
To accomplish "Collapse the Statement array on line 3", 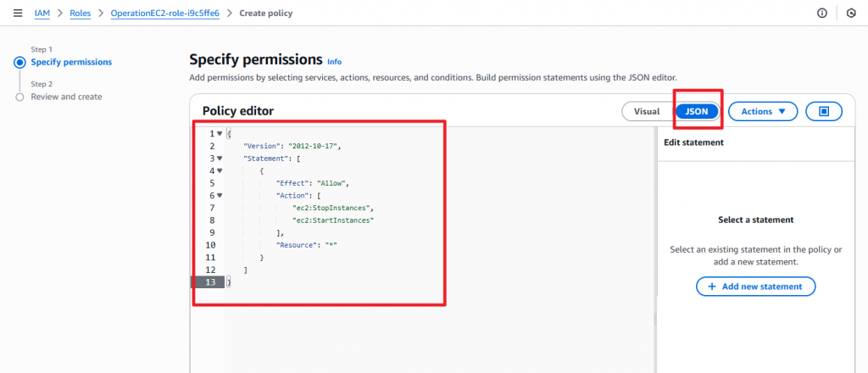I will point(220,158).
